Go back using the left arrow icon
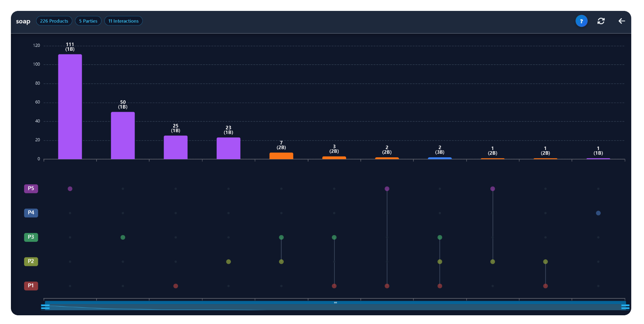This screenshot has height=324, width=644. [622, 21]
